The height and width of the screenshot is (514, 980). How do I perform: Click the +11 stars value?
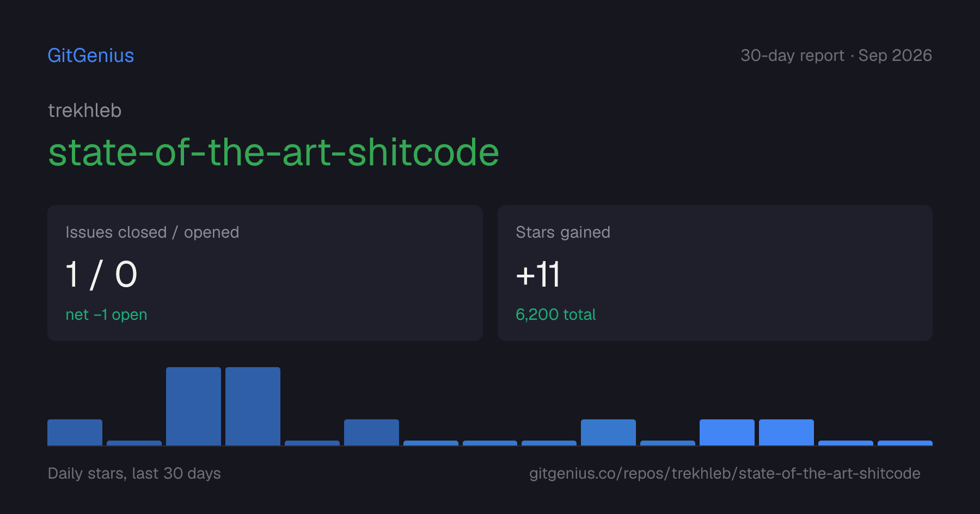(x=538, y=274)
